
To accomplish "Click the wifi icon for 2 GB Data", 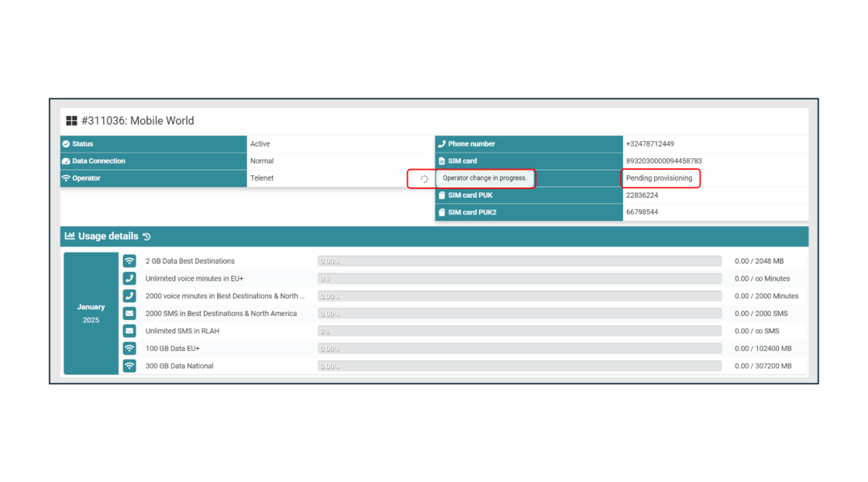I will click(129, 261).
